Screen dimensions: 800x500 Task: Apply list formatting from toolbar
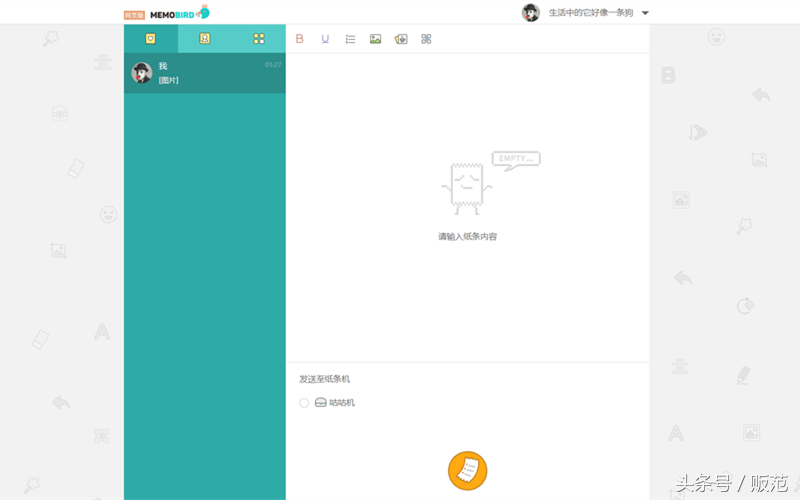tap(350, 39)
